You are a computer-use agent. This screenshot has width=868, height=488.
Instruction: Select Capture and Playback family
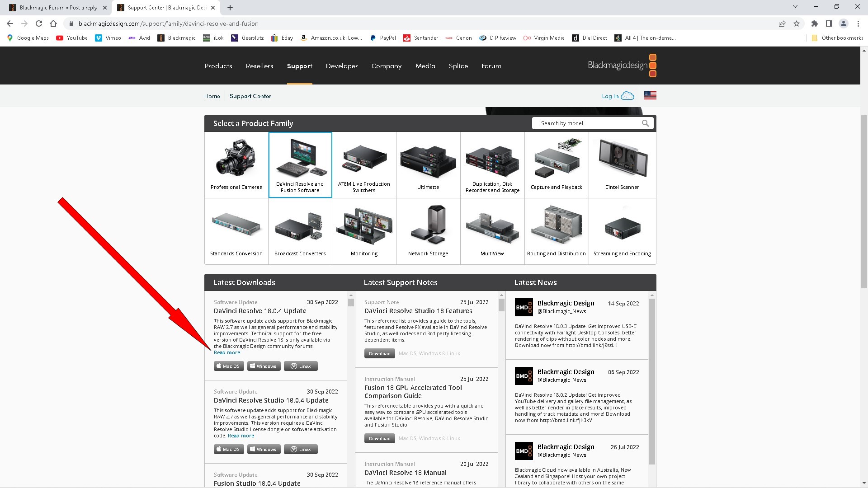coord(557,165)
